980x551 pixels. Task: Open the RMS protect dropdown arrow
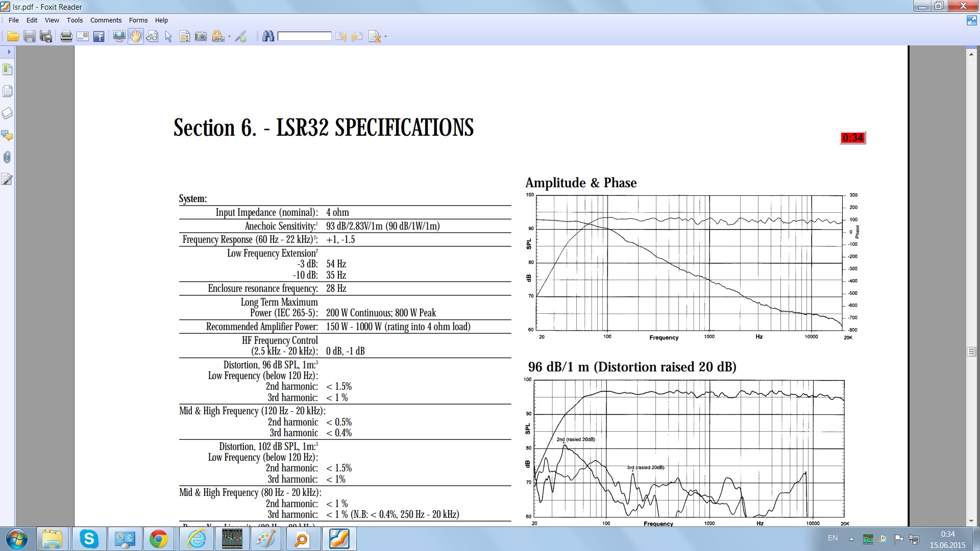click(x=229, y=37)
